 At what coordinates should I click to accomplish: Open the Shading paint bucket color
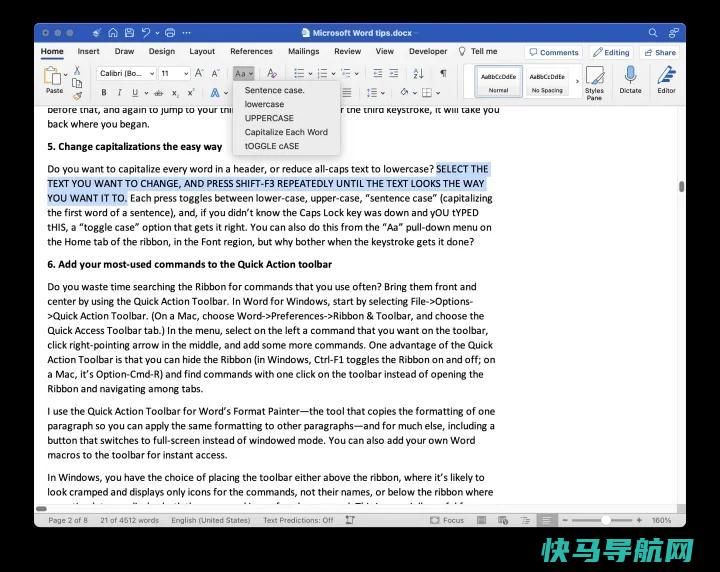pyautogui.click(x=404, y=93)
